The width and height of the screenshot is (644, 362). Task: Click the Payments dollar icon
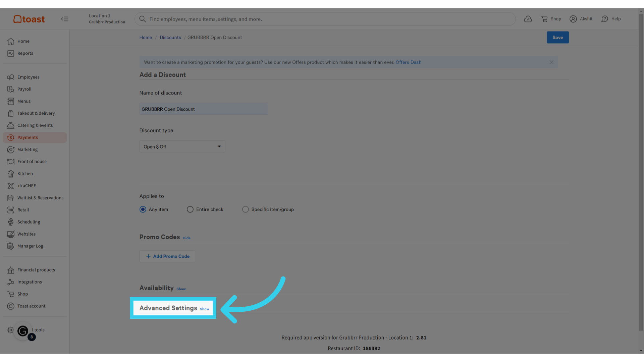pyautogui.click(x=11, y=137)
